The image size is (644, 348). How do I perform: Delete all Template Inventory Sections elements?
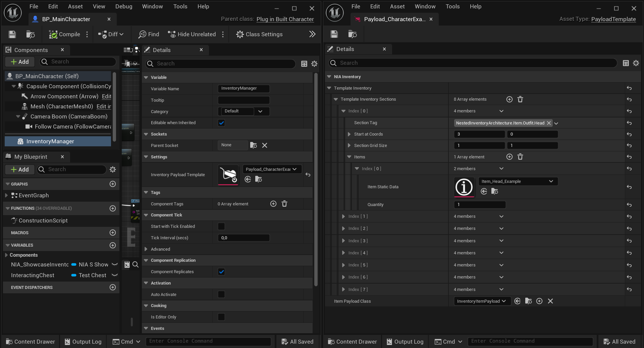tap(520, 99)
